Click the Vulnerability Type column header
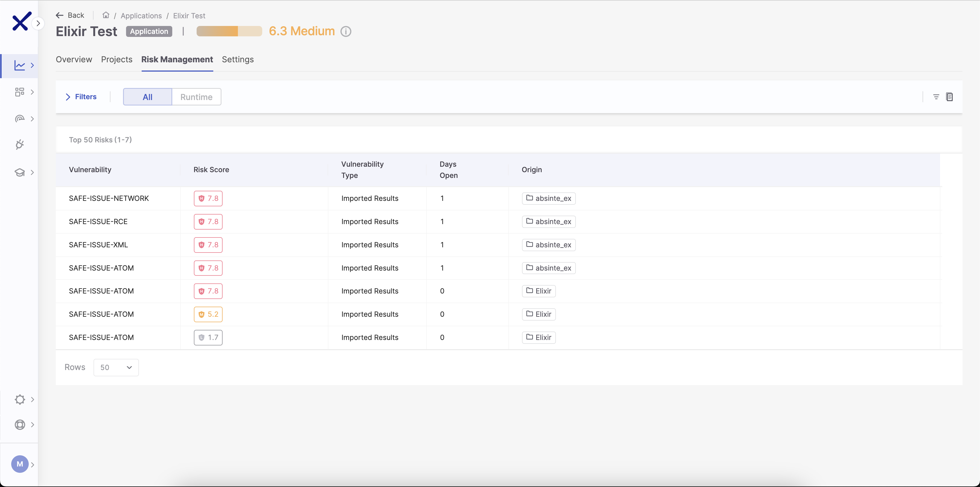This screenshot has height=487, width=980. point(362,169)
